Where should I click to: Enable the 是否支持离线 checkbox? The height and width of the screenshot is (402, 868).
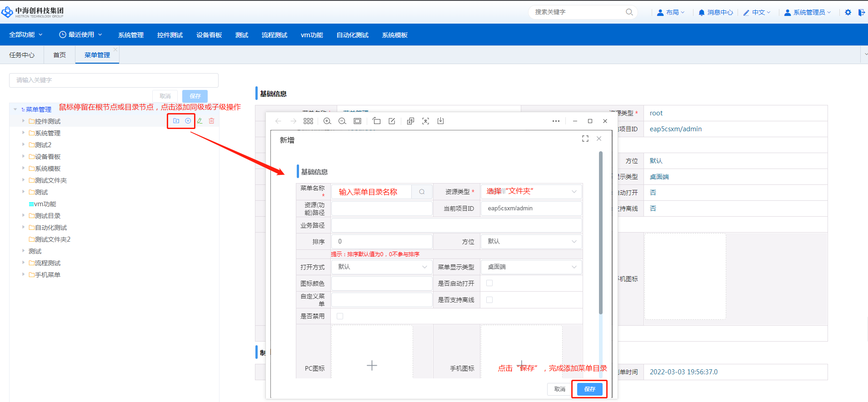[489, 300]
